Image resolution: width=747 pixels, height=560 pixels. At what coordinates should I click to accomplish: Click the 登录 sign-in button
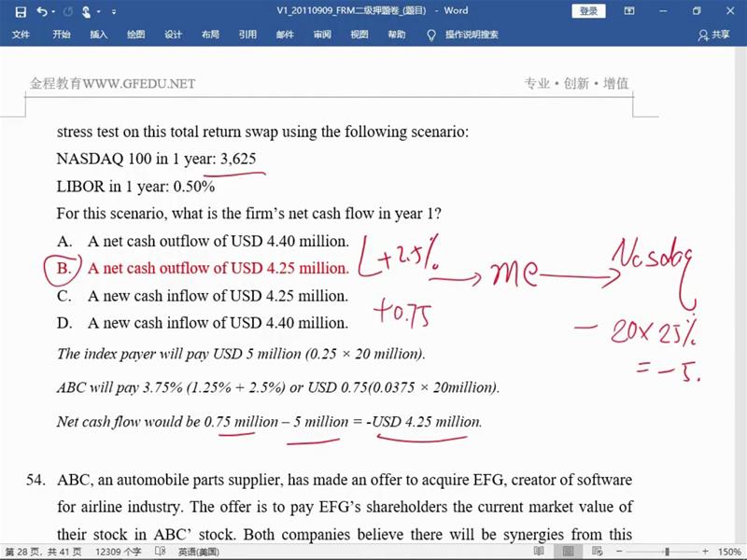click(589, 11)
